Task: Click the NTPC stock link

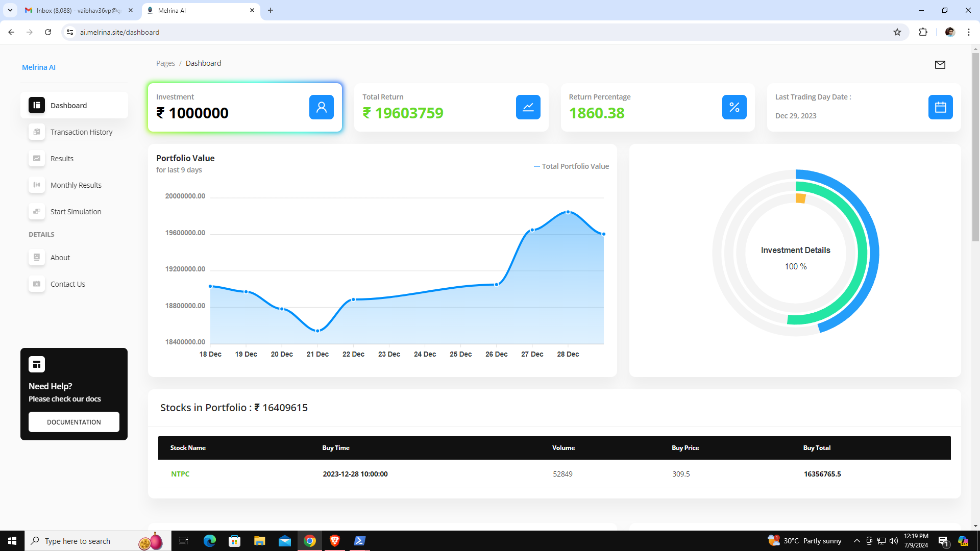Action: click(180, 474)
